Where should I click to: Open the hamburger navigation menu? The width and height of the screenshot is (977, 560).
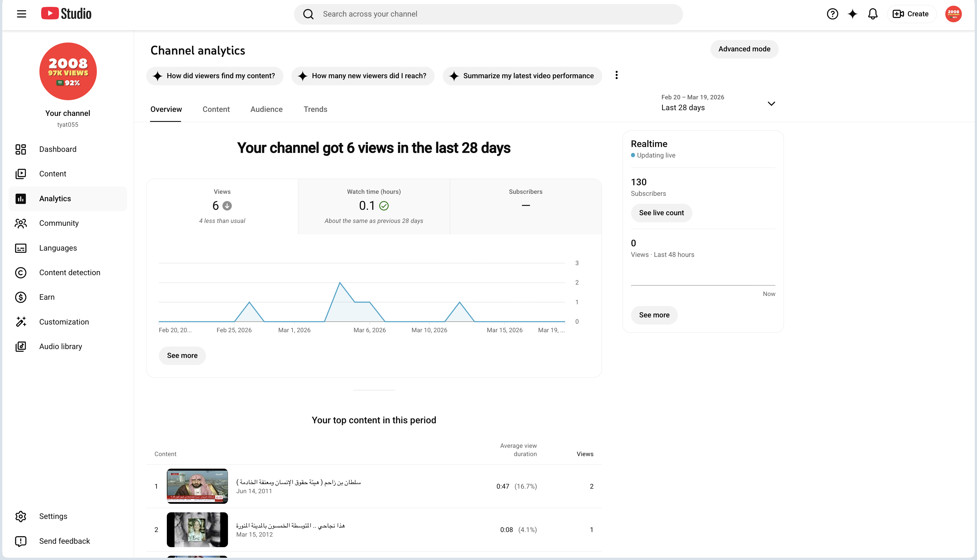coord(21,14)
